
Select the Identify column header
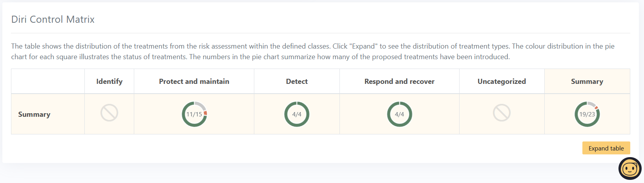109,82
